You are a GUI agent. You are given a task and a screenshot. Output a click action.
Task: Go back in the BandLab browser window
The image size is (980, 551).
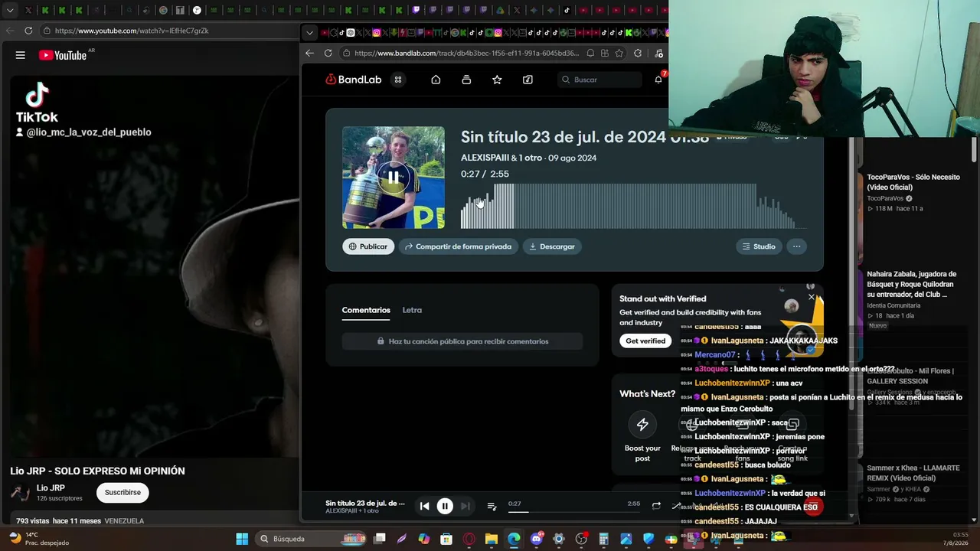[309, 53]
